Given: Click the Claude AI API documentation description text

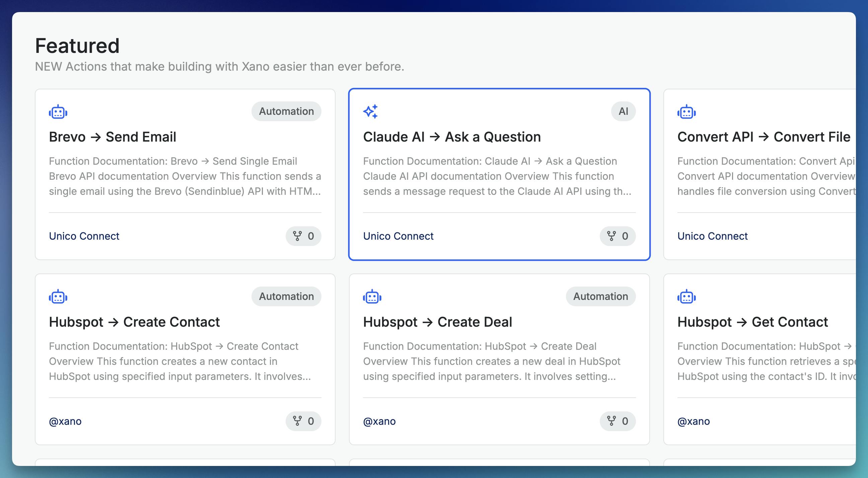Looking at the screenshot, I should [497, 176].
